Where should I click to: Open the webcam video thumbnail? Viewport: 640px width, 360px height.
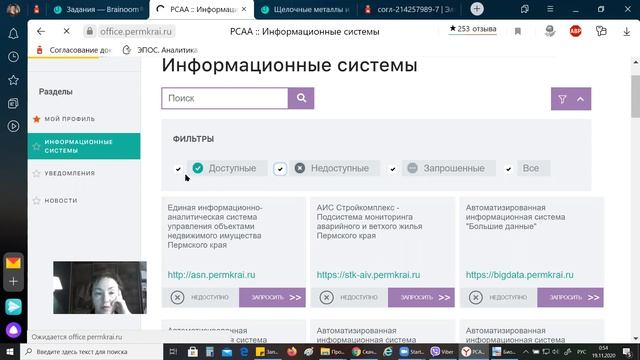click(x=100, y=288)
